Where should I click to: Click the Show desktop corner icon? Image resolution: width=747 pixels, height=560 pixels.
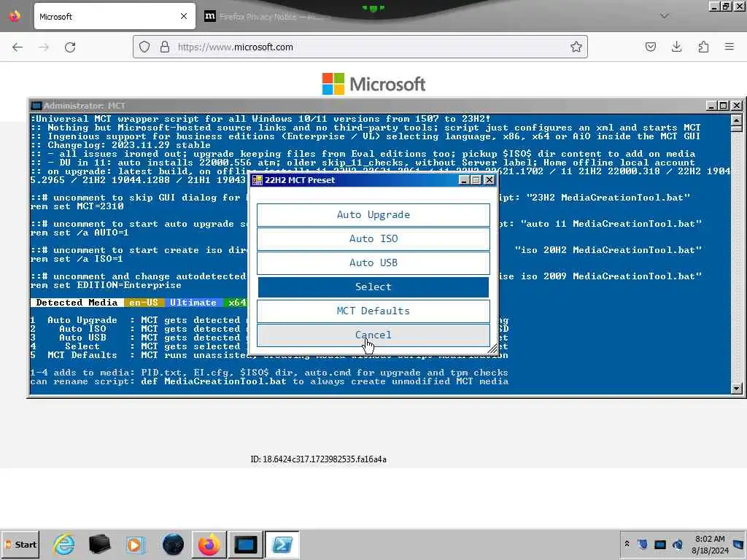click(x=739, y=544)
